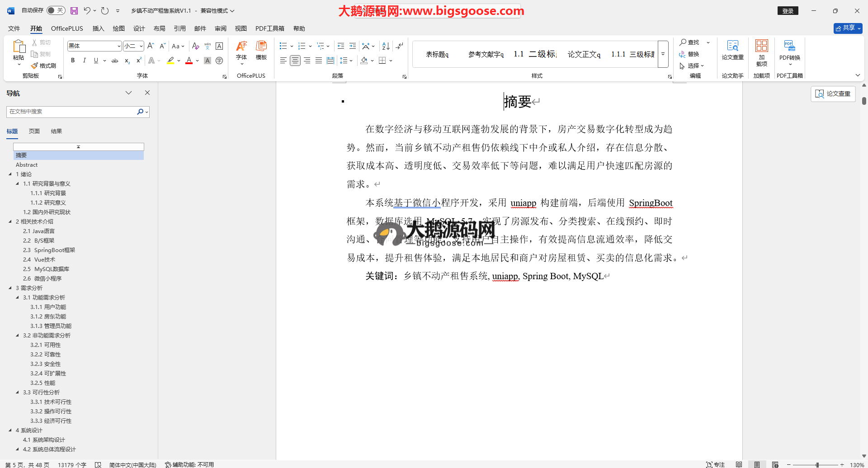
Task: Increase the paragraph indent
Action: coord(353,46)
